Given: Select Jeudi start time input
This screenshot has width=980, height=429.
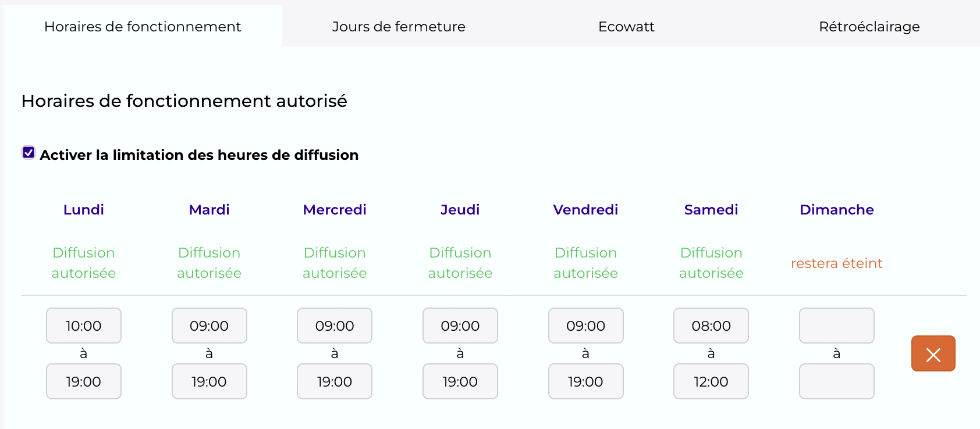Looking at the screenshot, I should (460, 326).
